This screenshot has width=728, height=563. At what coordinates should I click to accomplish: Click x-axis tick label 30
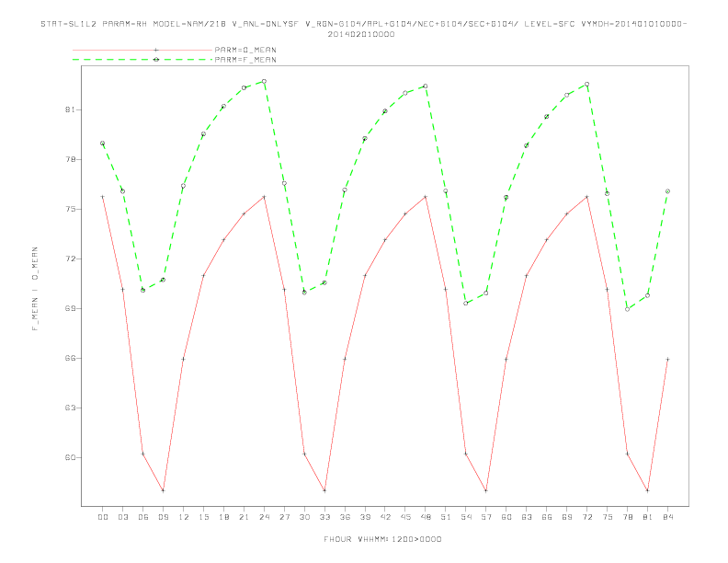coord(304,517)
